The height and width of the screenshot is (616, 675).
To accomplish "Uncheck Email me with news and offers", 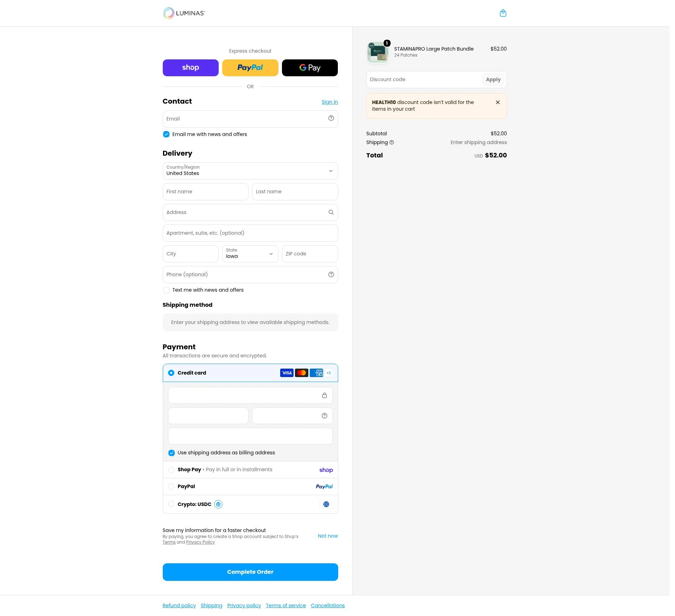I will tap(166, 134).
